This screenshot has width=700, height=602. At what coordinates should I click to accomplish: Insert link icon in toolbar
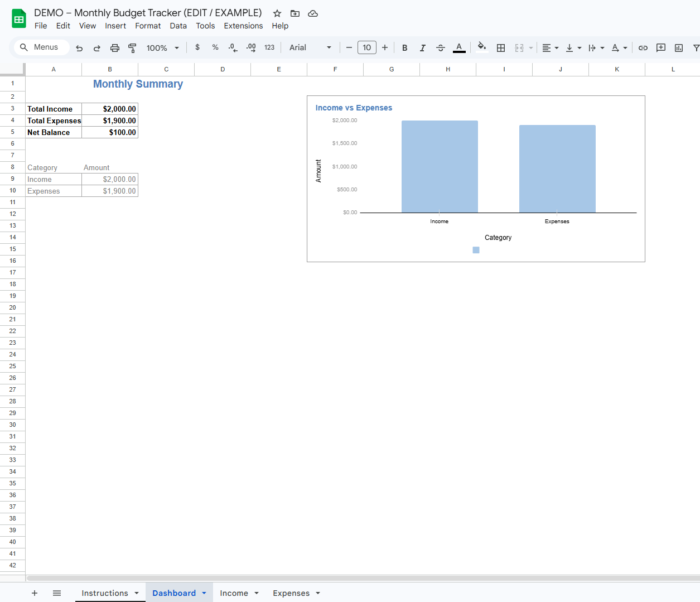coord(643,48)
